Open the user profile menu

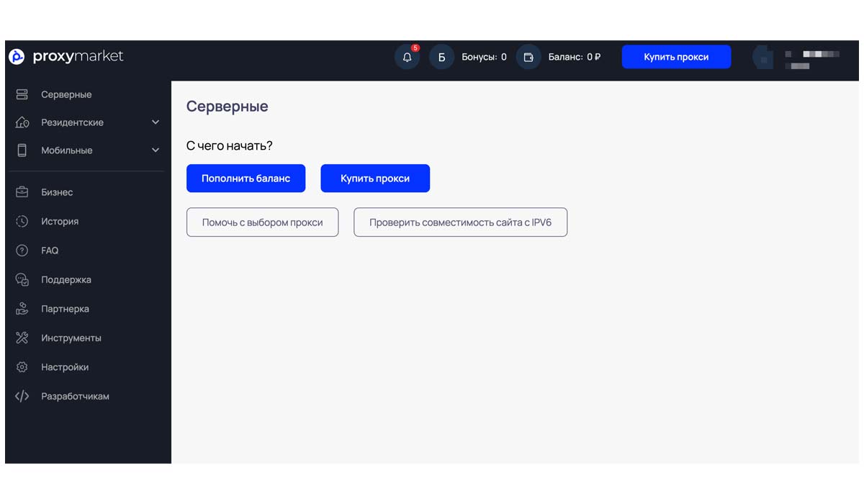click(x=796, y=58)
